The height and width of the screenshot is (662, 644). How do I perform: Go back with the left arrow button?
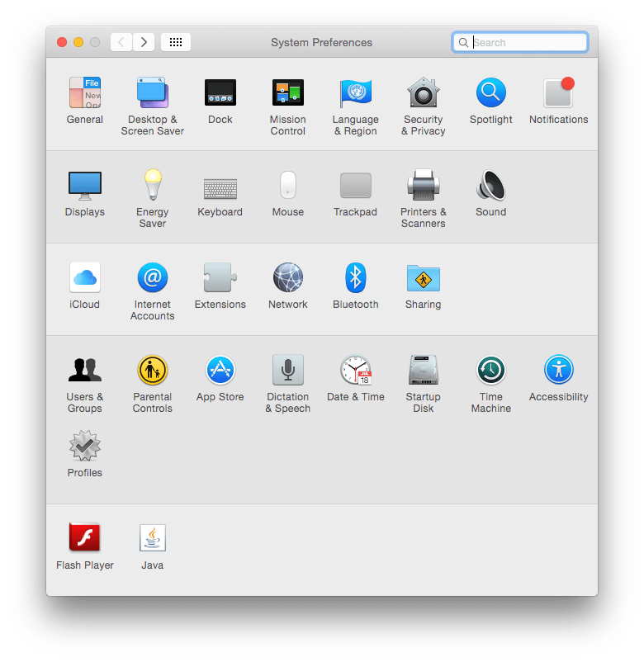(x=121, y=42)
